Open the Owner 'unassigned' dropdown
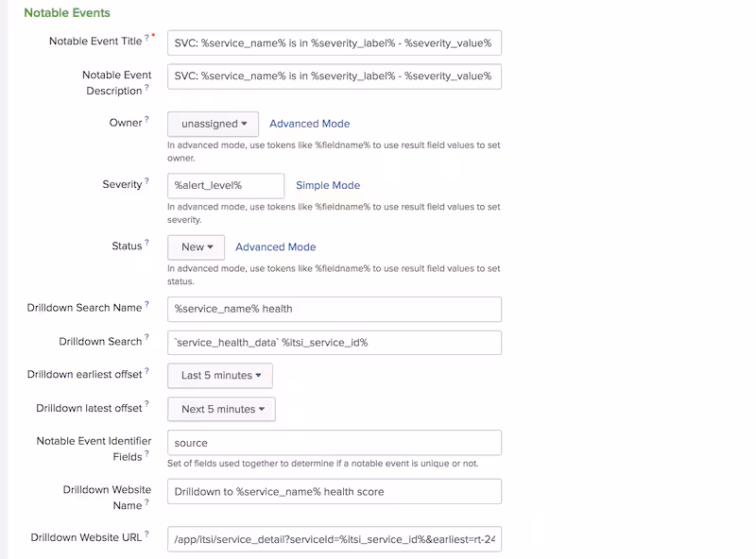The width and height of the screenshot is (756, 559). (x=213, y=124)
